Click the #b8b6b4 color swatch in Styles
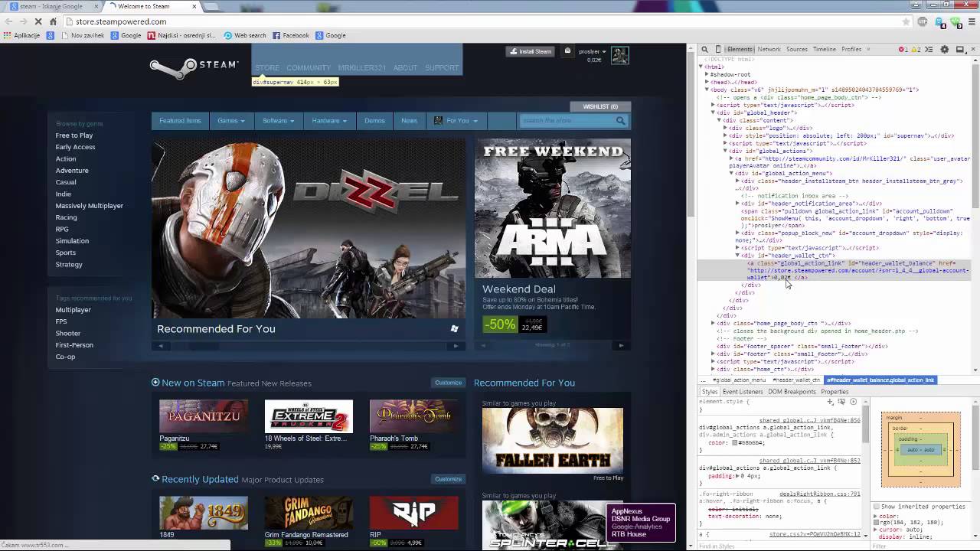The height and width of the screenshot is (551, 980). pos(735,443)
